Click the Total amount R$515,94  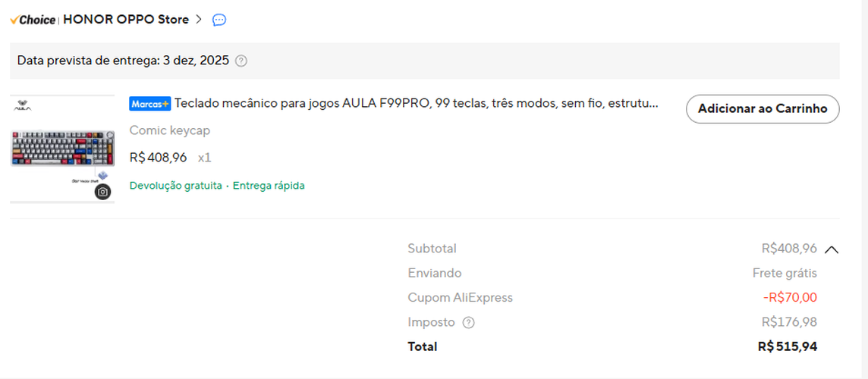pyautogui.click(x=787, y=346)
